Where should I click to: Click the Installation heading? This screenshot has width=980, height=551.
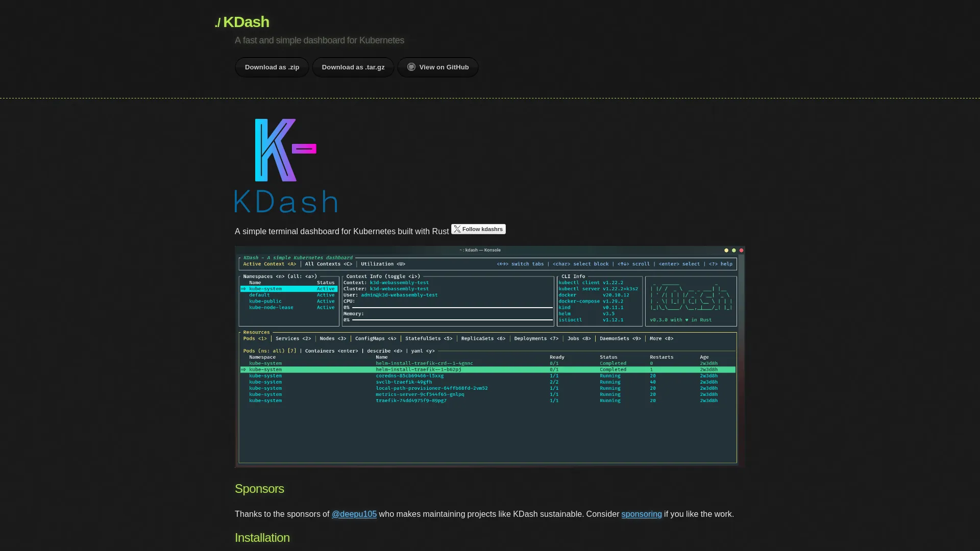click(262, 538)
